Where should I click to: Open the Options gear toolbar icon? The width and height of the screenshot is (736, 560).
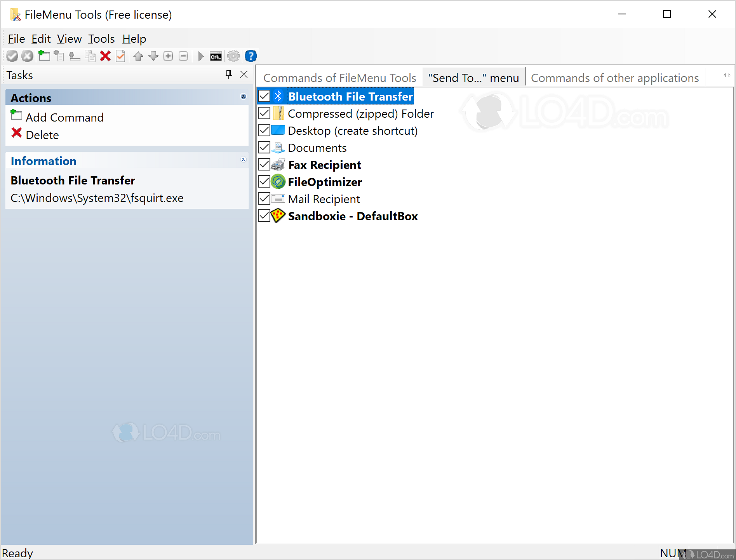(233, 56)
